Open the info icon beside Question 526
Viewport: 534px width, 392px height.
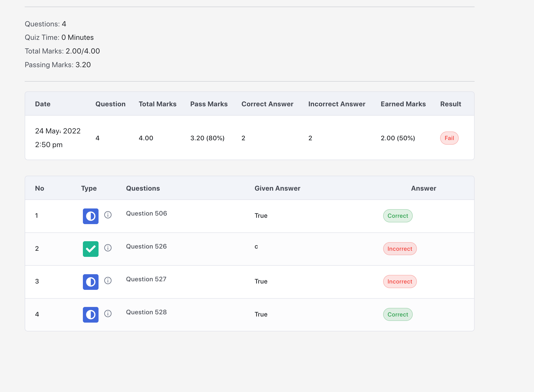[108, 248]
